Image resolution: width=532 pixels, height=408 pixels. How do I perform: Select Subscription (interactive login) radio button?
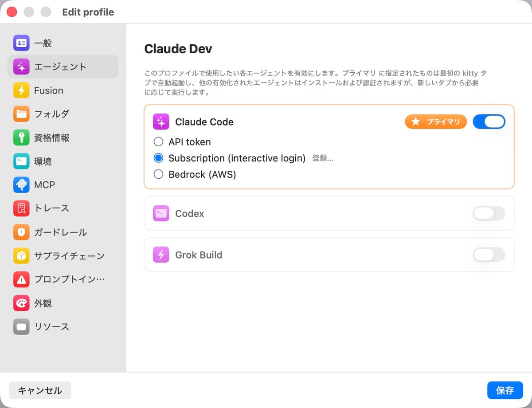pos(158,158)
